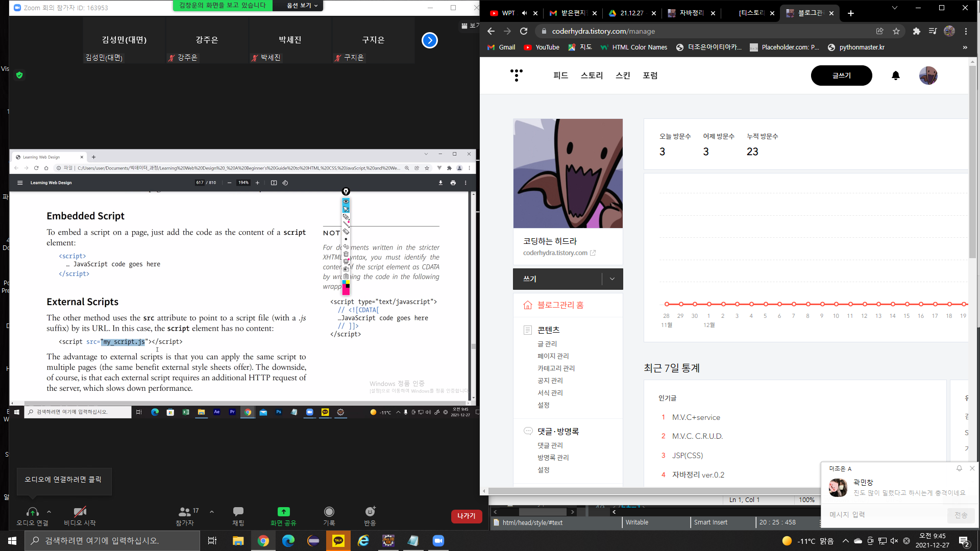Open the 옵션 보기 dropdown

(302, 6)
